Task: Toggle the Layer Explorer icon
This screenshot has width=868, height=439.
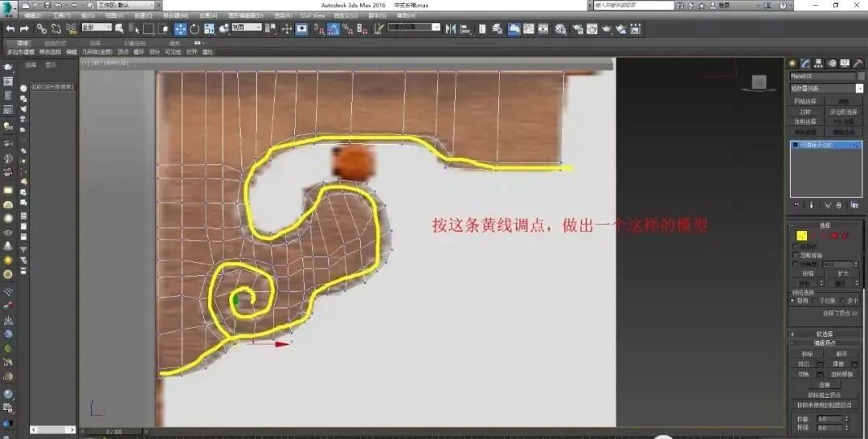Action: [x=497, y=29]
